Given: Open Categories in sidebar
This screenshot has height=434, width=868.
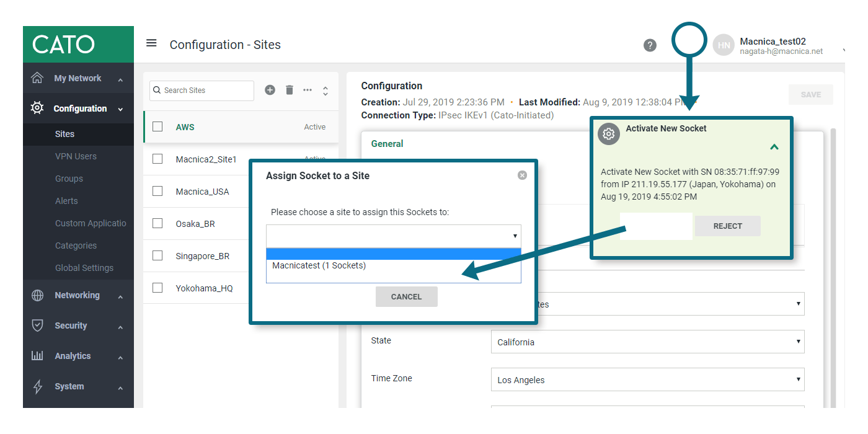Looking at the screenshot, I should [76, 246].
